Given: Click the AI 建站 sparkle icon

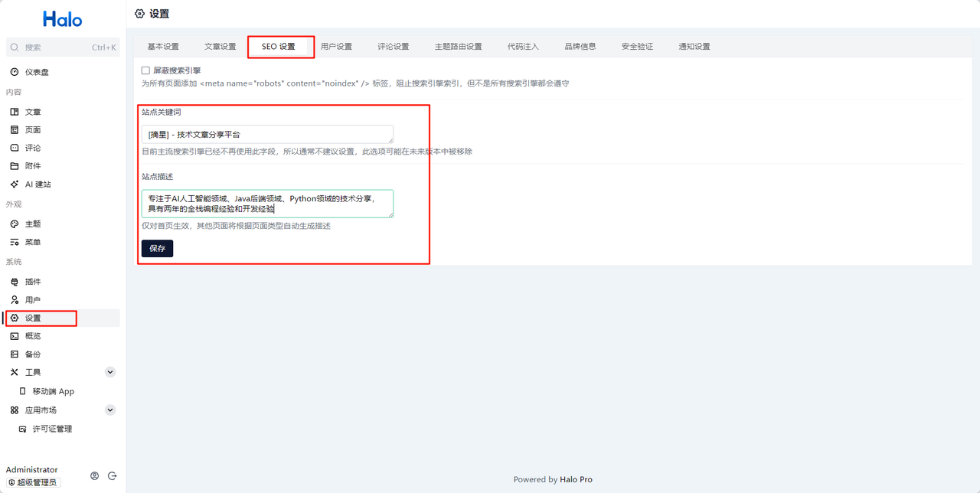Looking at the screenshot, I should 15,184.
